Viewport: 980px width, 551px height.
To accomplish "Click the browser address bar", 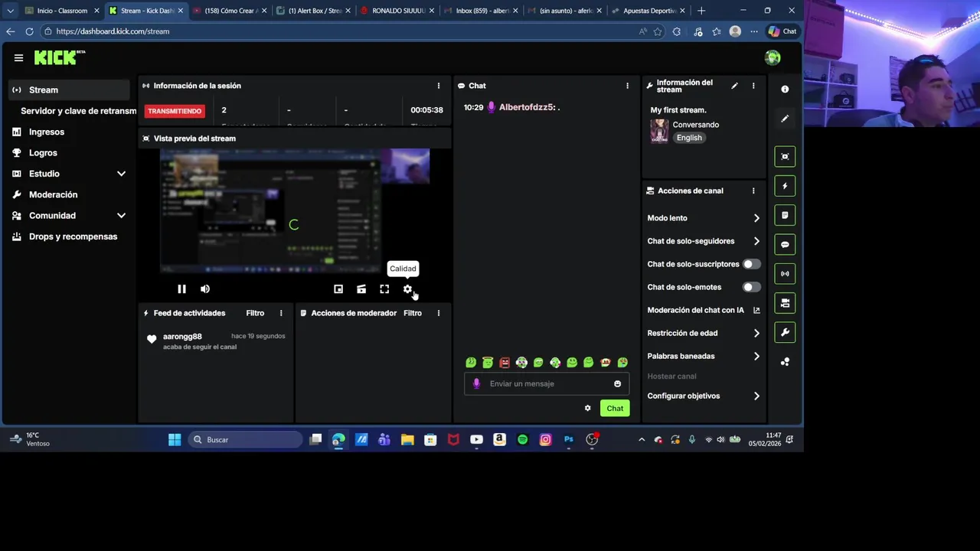I will (337, 31).
